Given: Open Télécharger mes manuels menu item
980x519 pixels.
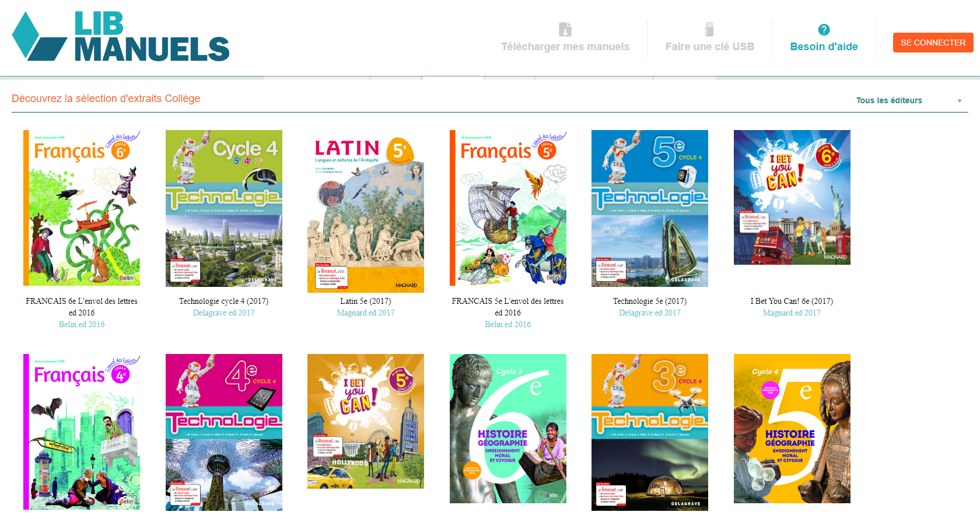Looking at the screenshot, I should 565,47.
